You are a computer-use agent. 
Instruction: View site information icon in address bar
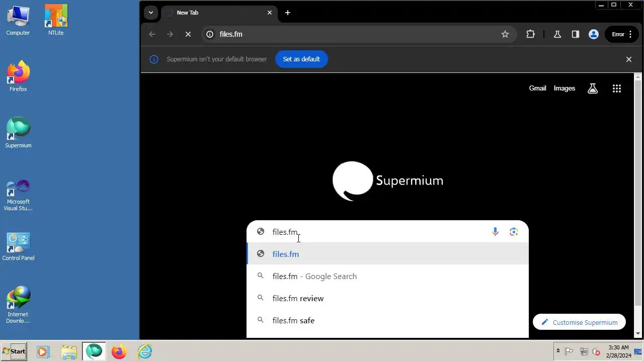coord(210,34)
